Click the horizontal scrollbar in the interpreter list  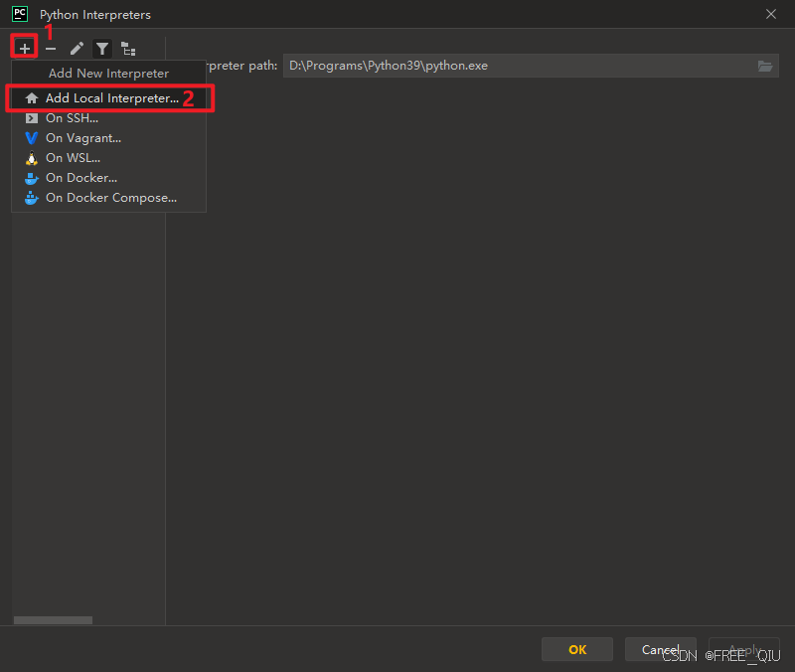(53, 619)
